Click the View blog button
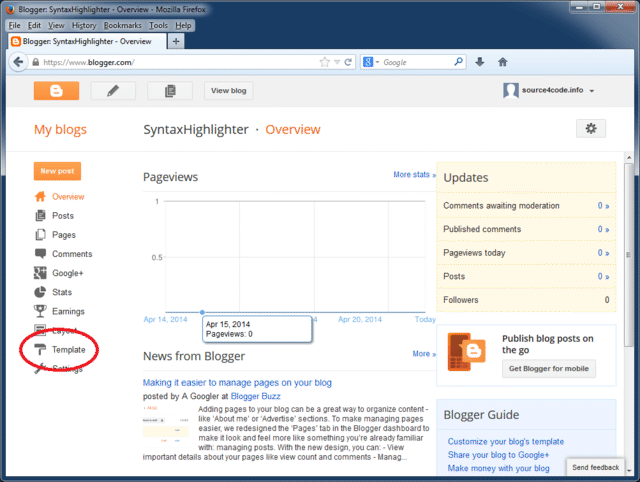This screenshot has height=482, width=640. (229, 91)
